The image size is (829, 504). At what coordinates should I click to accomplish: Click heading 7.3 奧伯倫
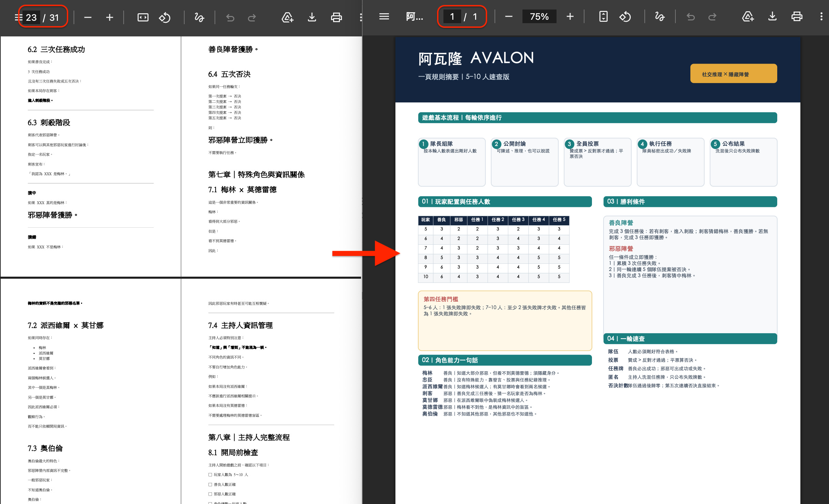point(45,448)
